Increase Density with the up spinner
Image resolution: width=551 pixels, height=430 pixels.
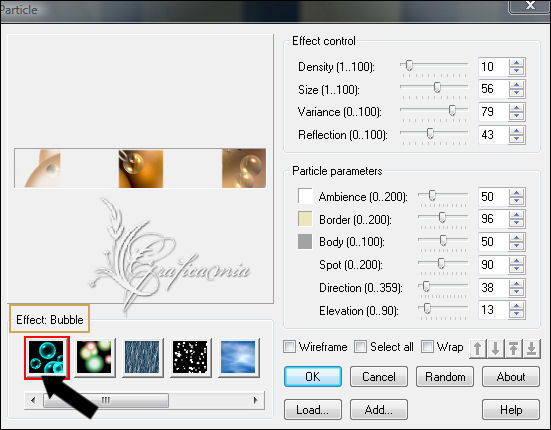pyautogui.click(x=516, y=63)
